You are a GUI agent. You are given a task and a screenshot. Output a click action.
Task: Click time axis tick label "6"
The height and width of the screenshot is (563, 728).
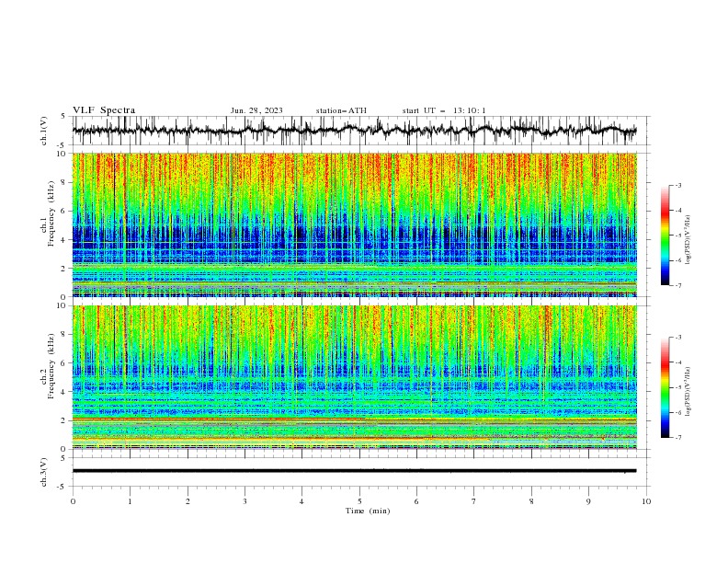[x=416, y=501]
